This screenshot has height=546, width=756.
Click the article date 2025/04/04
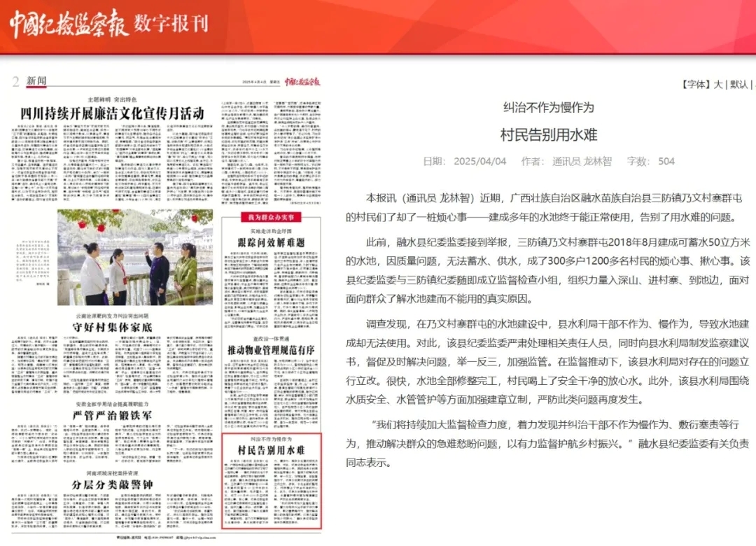479,161
